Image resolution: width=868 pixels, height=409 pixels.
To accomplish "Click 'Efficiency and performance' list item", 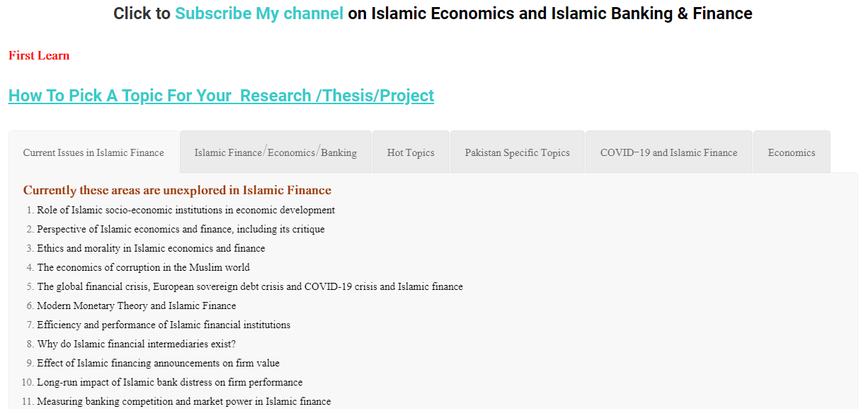I will pos(164,325).
